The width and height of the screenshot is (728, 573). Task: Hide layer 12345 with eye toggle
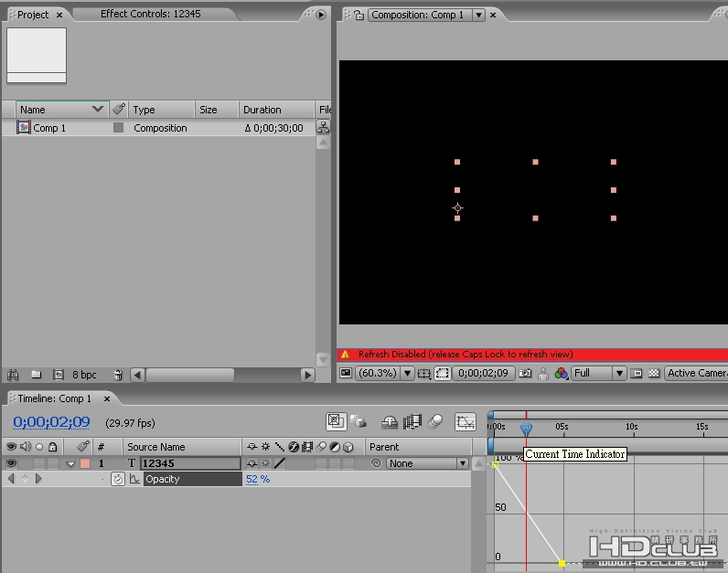11,463
